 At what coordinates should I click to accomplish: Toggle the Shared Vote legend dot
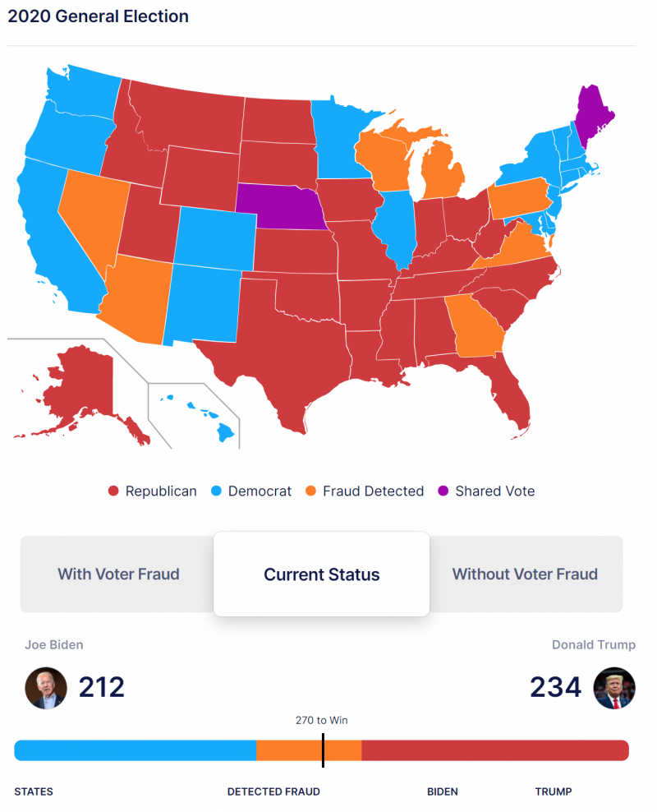(443, 491)
